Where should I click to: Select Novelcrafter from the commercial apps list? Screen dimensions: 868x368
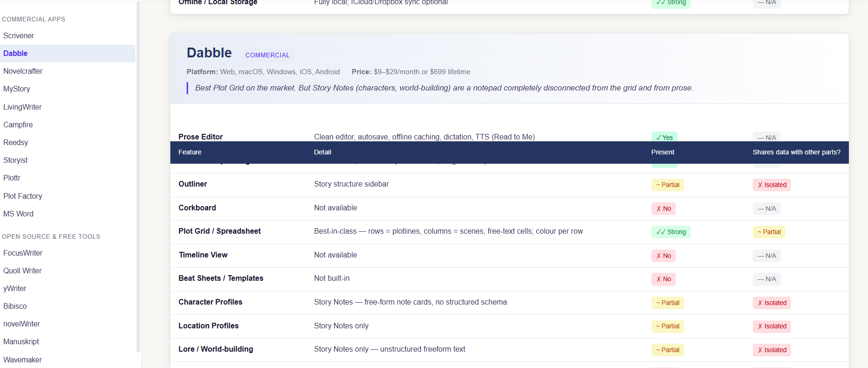pos(23,71)
